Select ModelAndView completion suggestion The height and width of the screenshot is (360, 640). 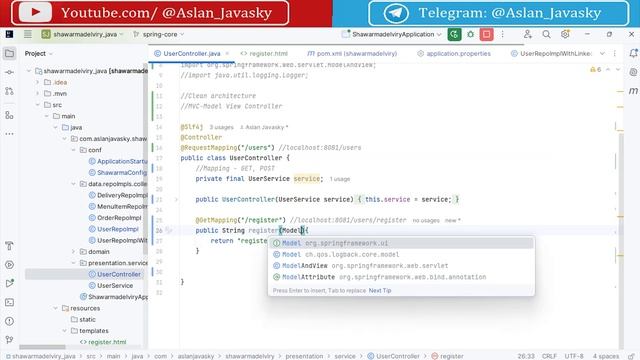click(401, 266)
